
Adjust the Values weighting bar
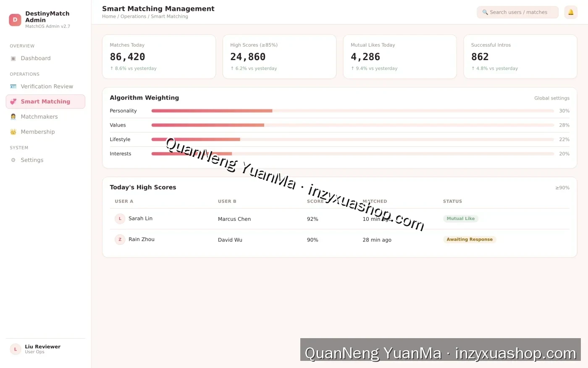[353, 125]
